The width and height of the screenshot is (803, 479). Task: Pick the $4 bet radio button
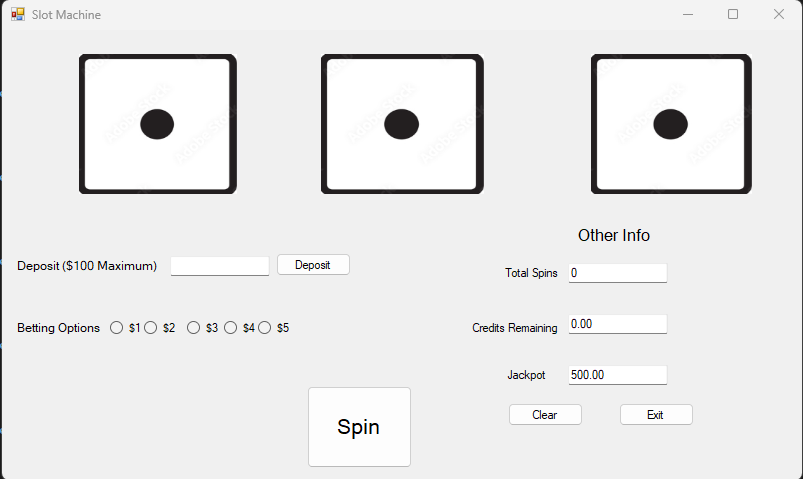[231, 328]
